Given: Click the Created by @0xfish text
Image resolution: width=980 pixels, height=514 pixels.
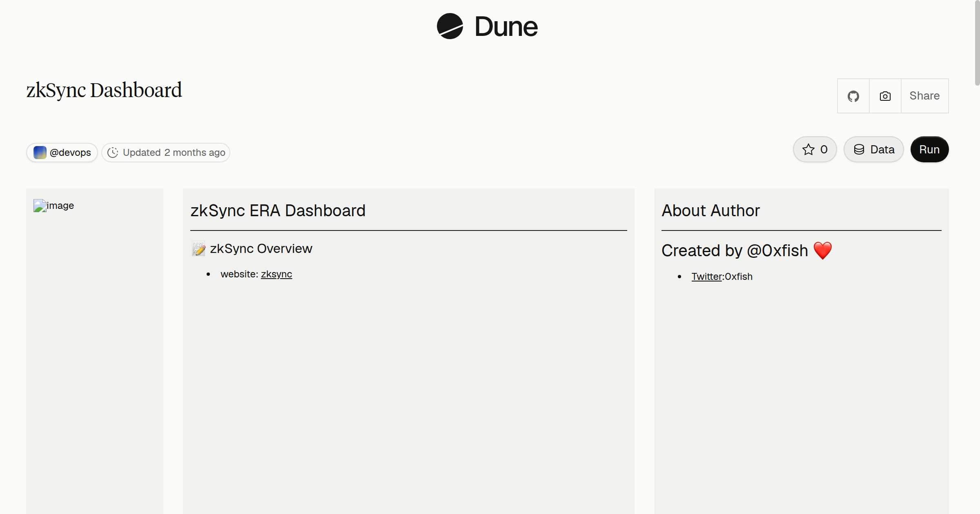Looking at the screenshot, I should [x=735, y=250].
